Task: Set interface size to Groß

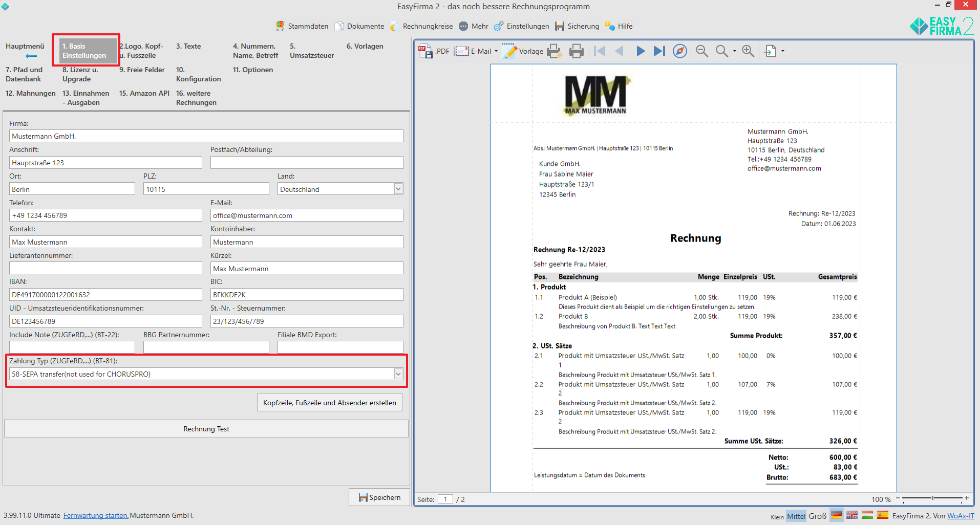Action: [x=817, y=516]
